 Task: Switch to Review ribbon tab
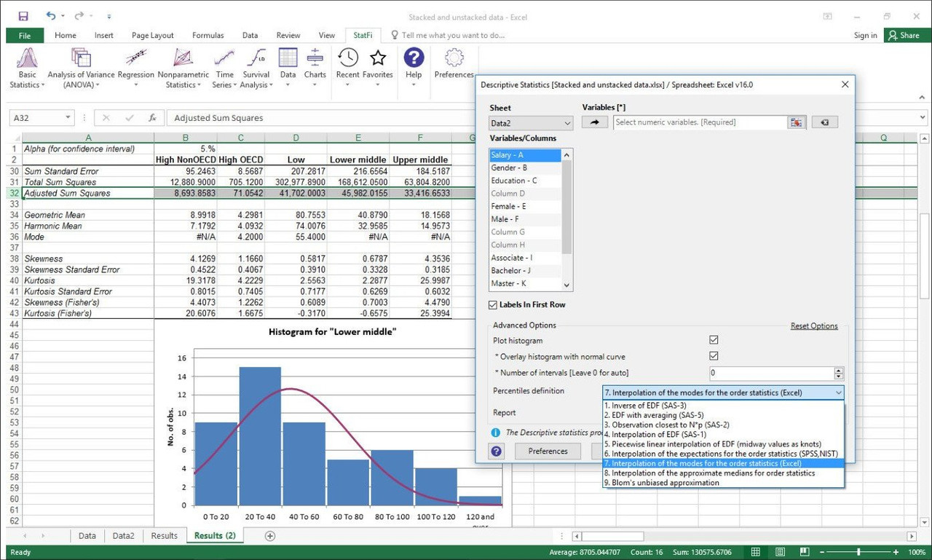(288, 35)
